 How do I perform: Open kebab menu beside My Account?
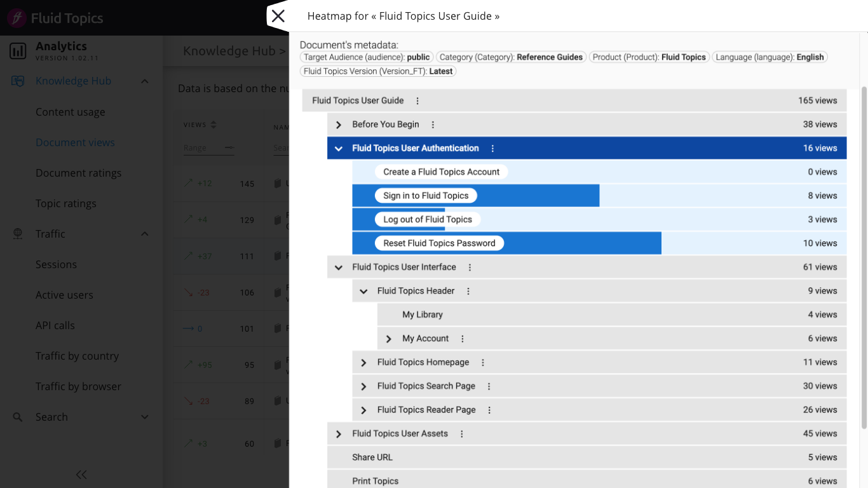(463, 339)
